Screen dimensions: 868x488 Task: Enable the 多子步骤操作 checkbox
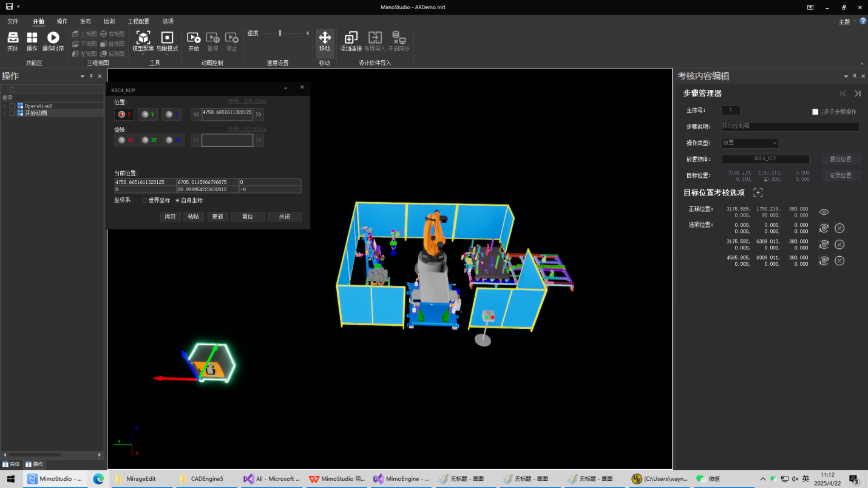pos(815,112)
